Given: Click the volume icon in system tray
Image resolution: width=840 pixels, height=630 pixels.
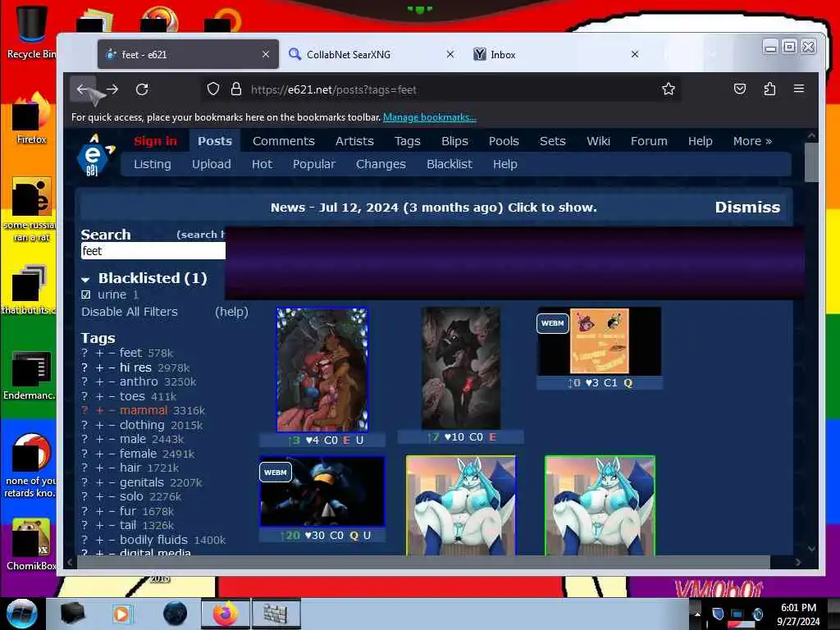Looking at the screenshot, I should pos(757,614).
